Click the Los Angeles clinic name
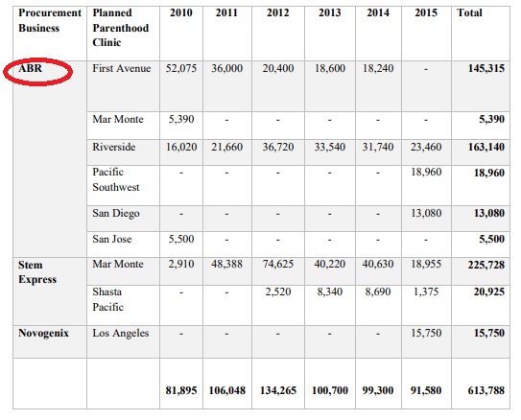 pyautogui.click(x=121, y=334)
